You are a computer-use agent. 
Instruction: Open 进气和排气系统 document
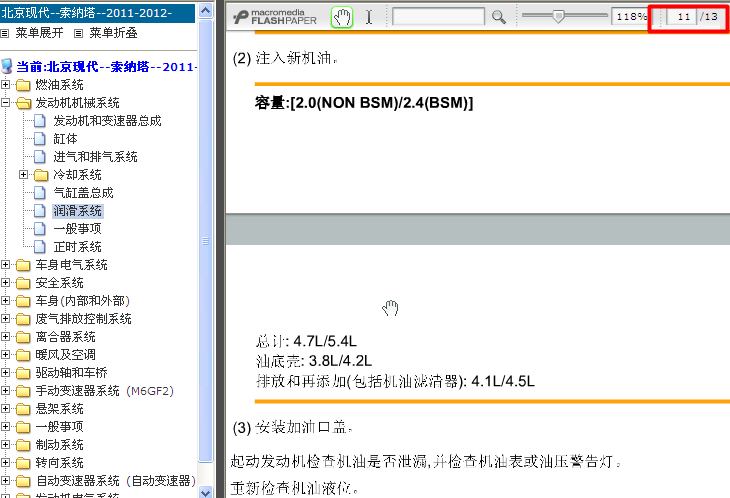point(95,157)
